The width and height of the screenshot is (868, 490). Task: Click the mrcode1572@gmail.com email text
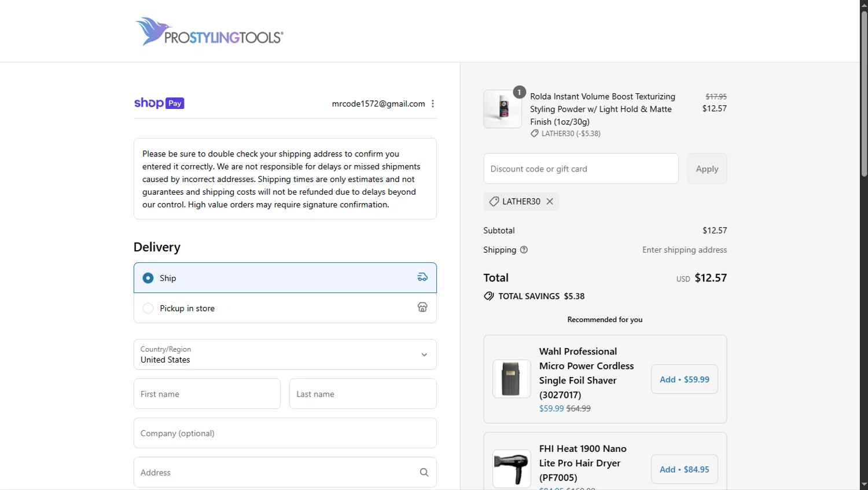pyautogui.click(x=378, y=104)
